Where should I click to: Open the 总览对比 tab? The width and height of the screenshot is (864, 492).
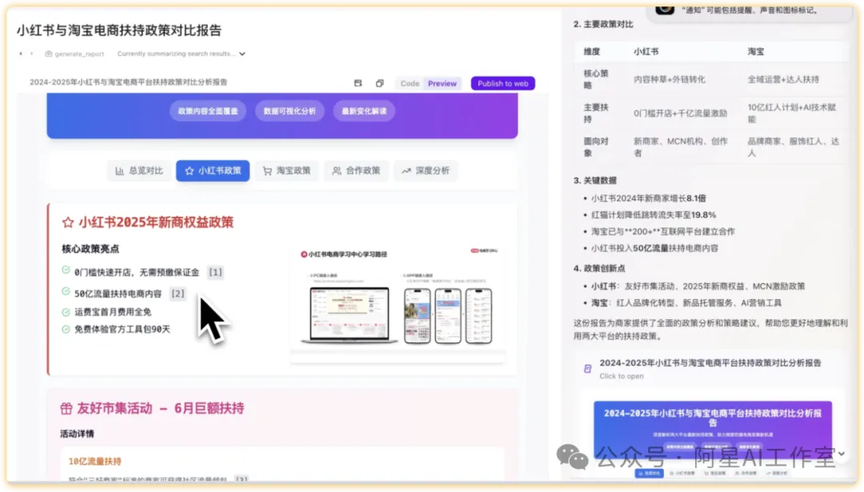[139, 171]
